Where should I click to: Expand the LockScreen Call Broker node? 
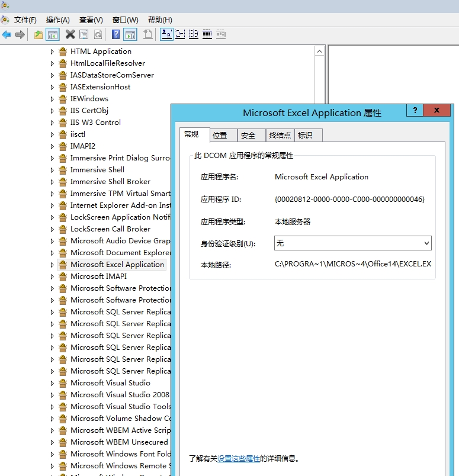(52, 230)
